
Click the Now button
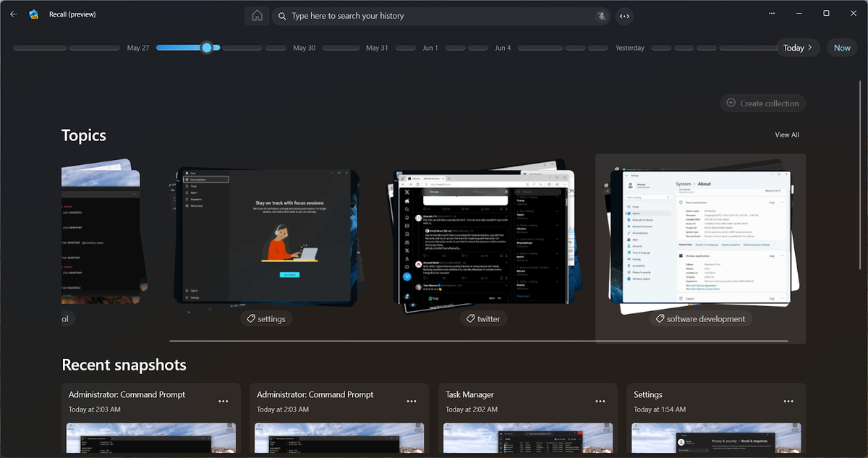tap(841, 47)
